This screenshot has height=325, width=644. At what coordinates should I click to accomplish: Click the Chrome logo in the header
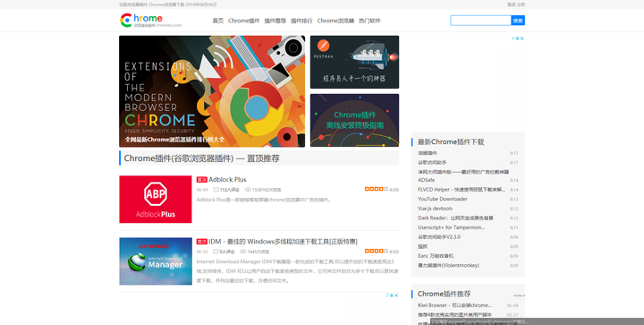pyautogui.click(x=151, y=20)
